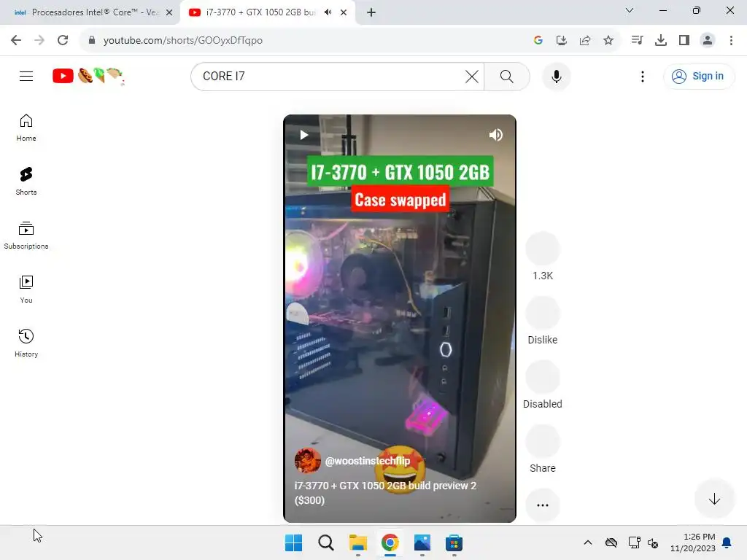
Task: Open Microsoft Store from the taskbar
Action: tap(454, 542)
